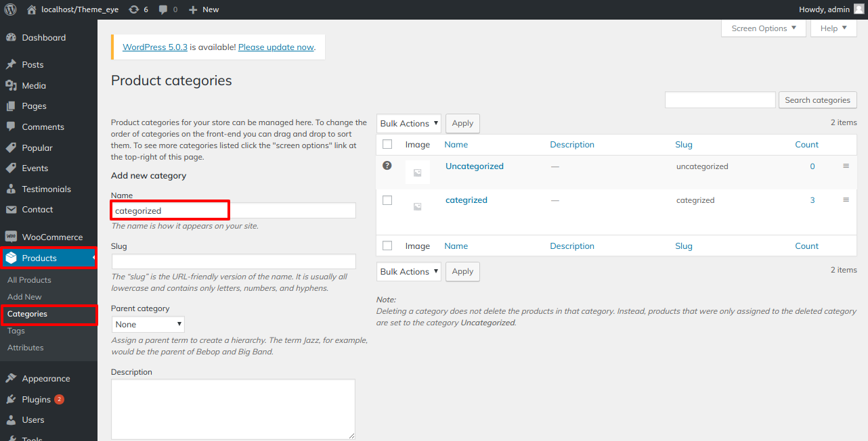Focus the Slug input field
This screenshot has height=441, width=868.
(x=234, y=262)
